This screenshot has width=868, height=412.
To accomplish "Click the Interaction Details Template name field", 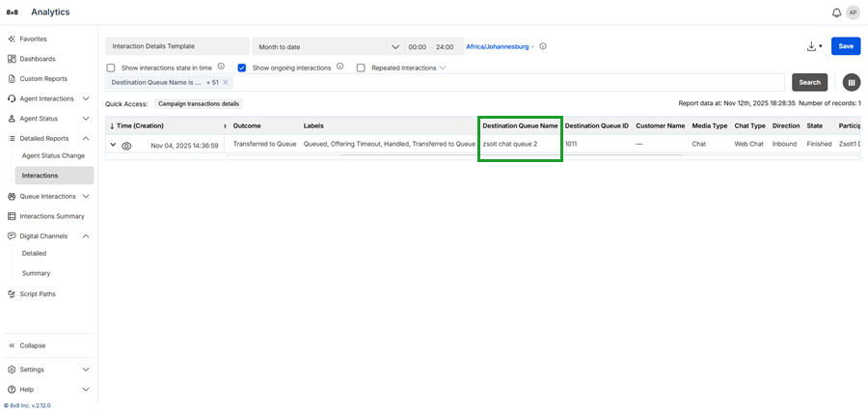I will pos(176,46).
